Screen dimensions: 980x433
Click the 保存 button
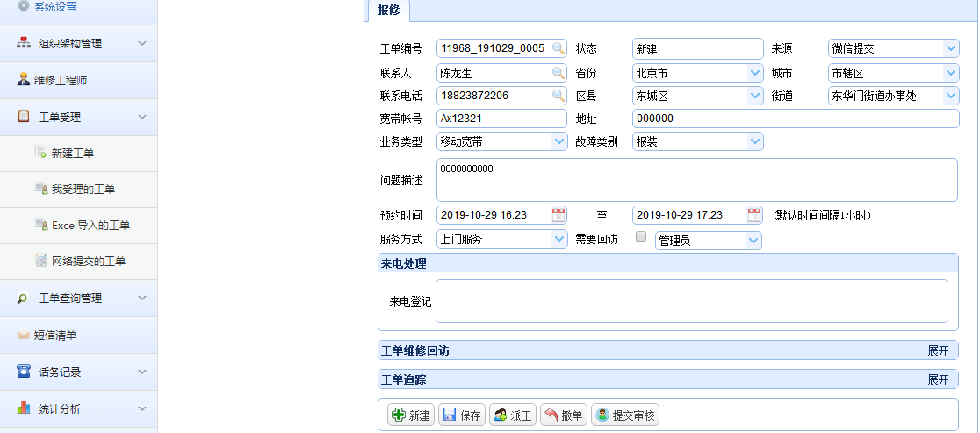tap(462, 415)
